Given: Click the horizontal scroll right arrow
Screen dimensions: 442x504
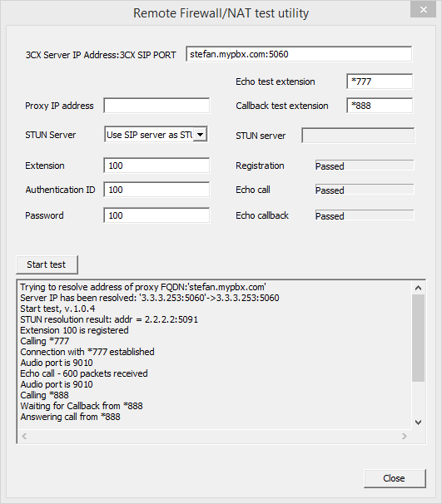Looking at the screenshot, I should pyautogui.click(x=405, y=436).
